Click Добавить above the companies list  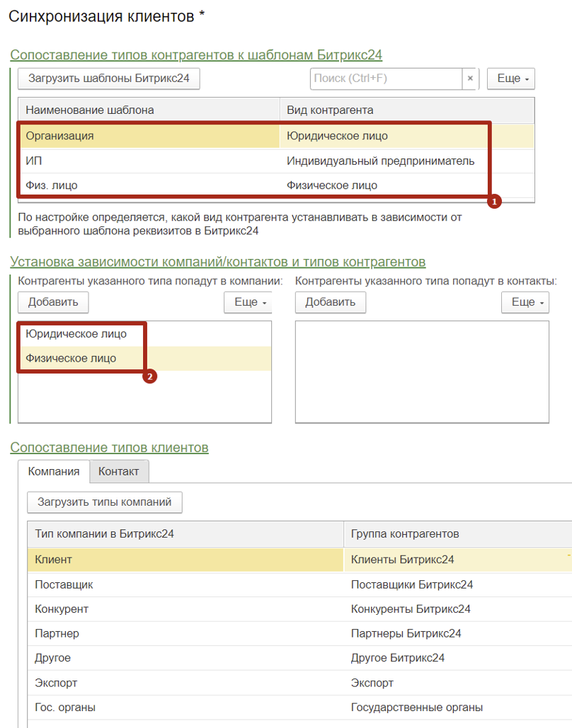point(53,302)
